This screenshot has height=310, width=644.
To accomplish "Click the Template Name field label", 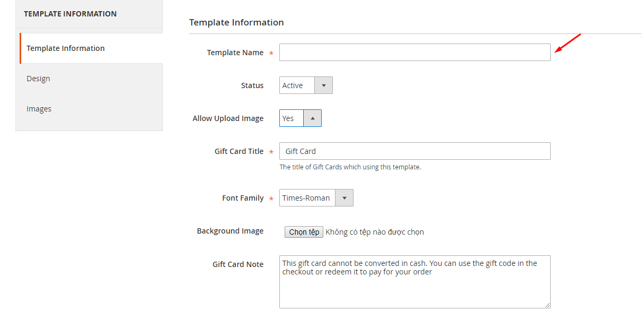I will (x=235, y=53).
